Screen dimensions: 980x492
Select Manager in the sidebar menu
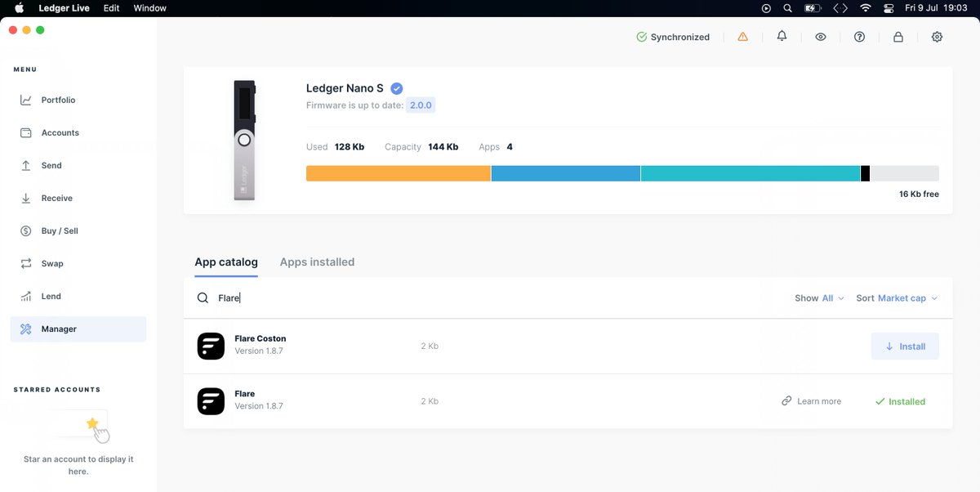(x=78, y=329)
